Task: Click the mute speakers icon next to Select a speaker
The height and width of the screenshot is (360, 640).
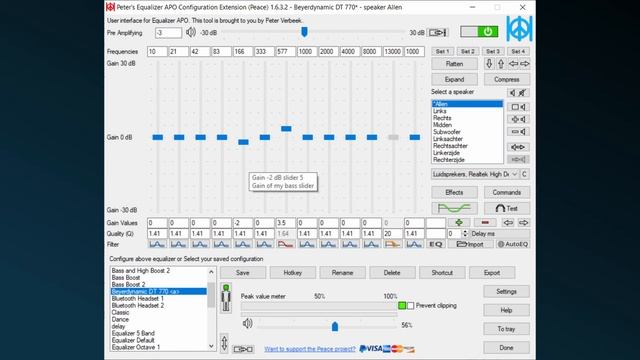Action: coord(518,93)
